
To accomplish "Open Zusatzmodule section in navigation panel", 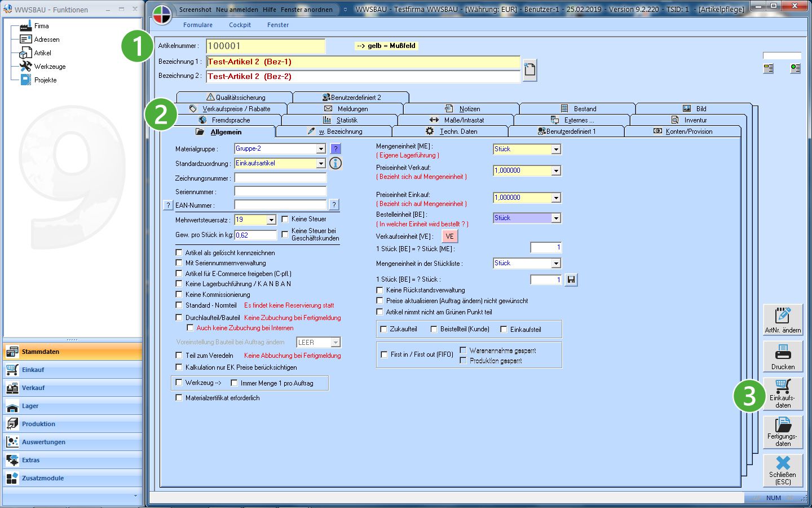I will (x=73, y=478).
